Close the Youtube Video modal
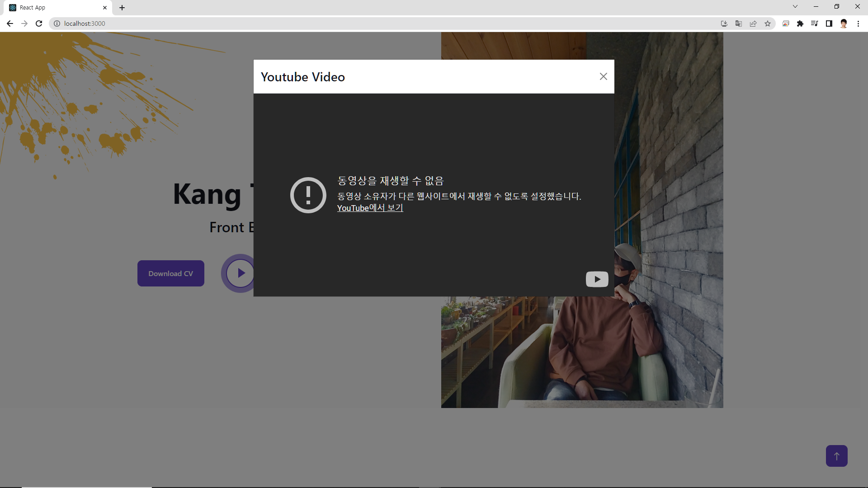 point(603,76)
